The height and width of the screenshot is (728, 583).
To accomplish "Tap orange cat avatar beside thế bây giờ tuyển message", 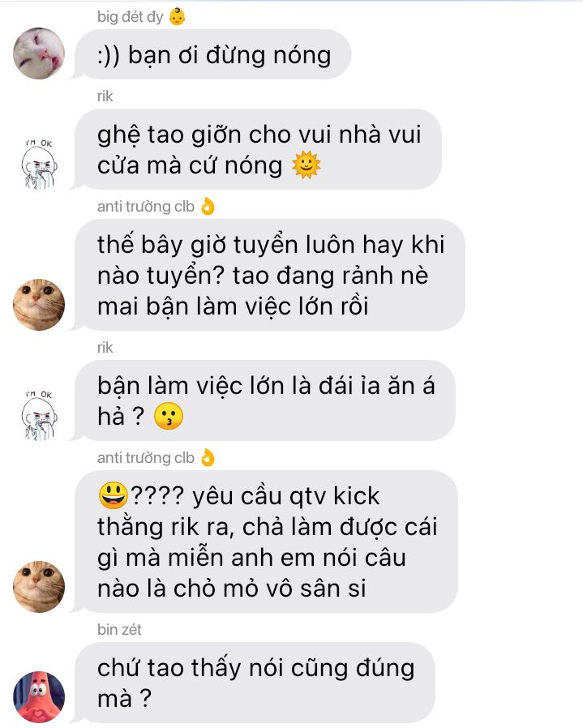I will coord(39,305).
